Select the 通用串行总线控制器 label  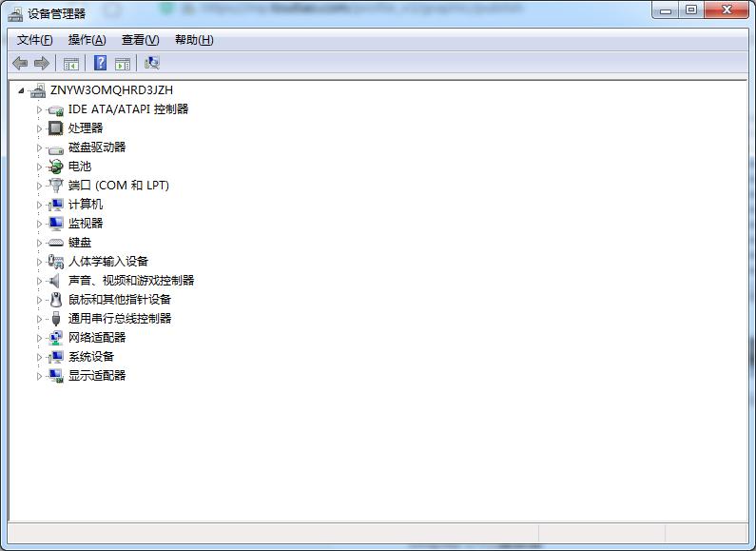[120, 318]
